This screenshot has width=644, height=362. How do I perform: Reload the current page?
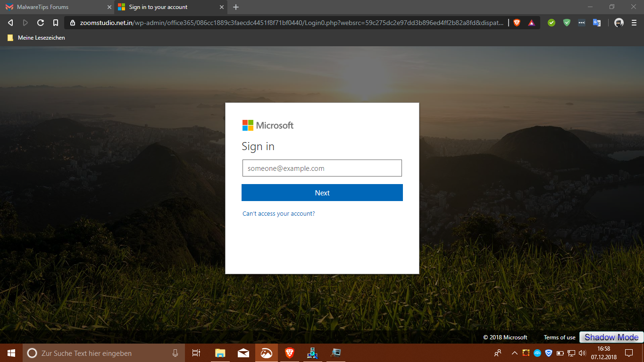41,23
